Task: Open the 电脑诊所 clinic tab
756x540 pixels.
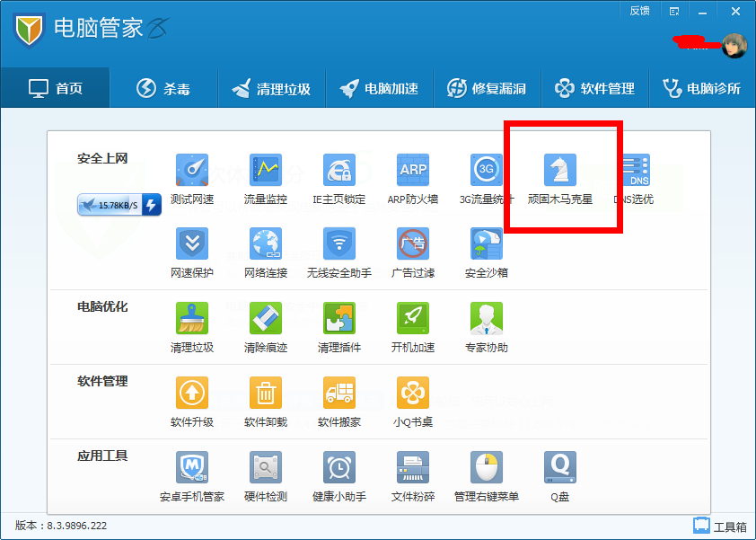Action: (702, 88)
